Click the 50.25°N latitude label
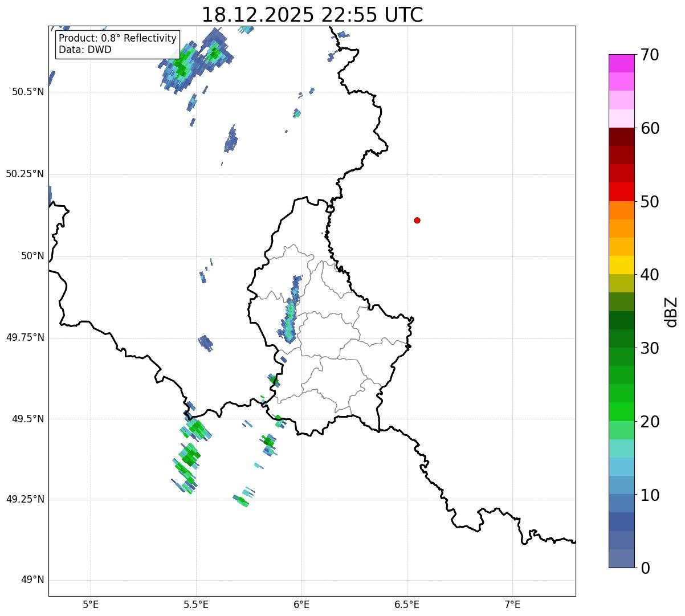The image size is (685, 616). [25, 174]
